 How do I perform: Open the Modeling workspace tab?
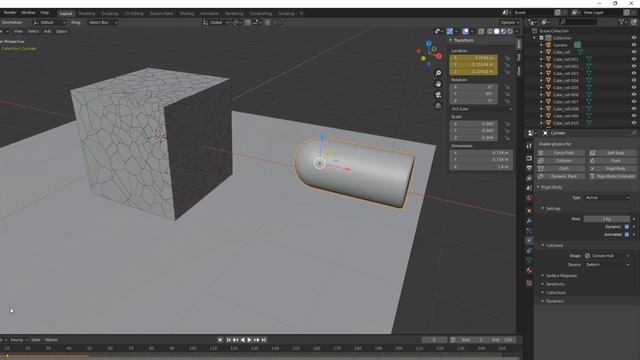coord(87,13)
